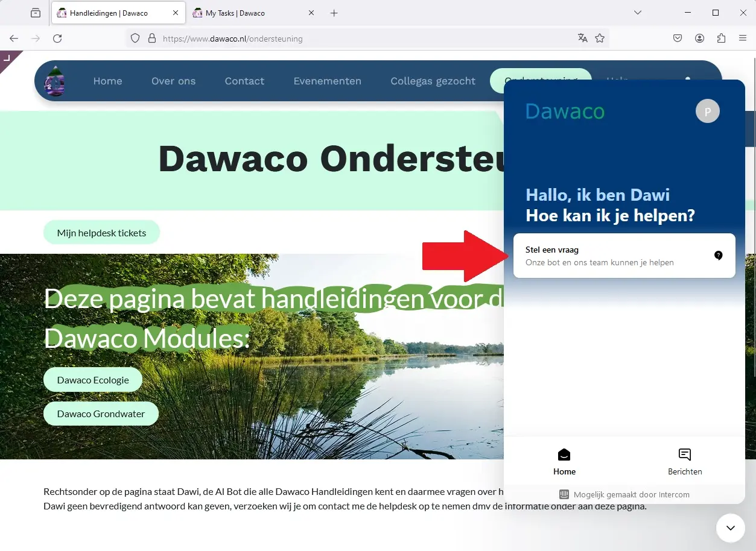Open profile avatar P in chat
The image size is (756, 551).
point(708,111)
